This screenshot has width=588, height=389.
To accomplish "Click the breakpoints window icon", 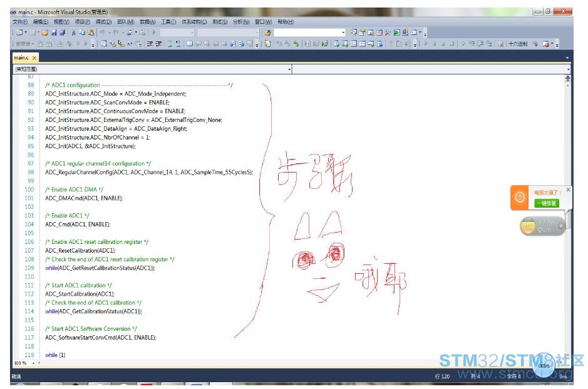I will coord(546,44).
